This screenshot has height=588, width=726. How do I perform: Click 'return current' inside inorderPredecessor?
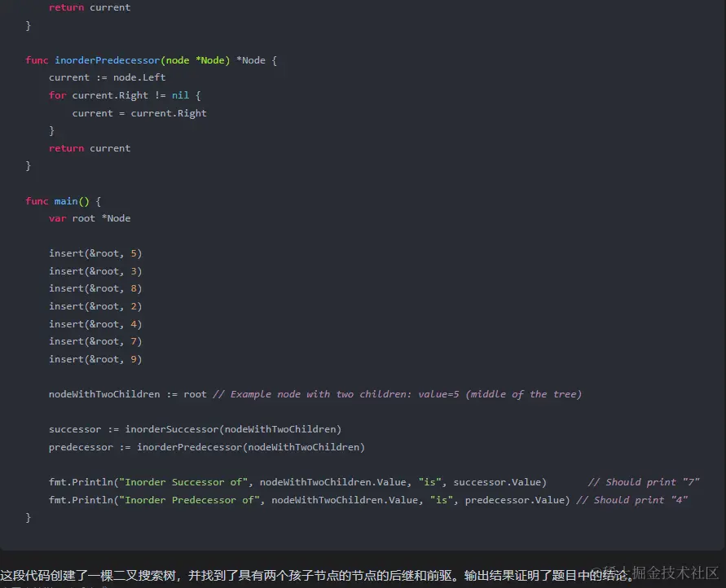coord(90,148)
